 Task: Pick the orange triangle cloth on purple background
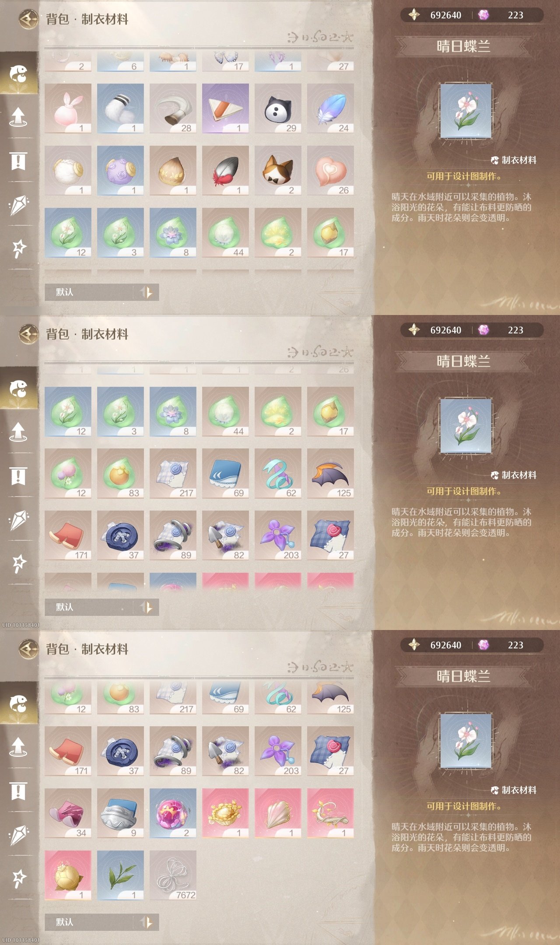[x=225, y=108]
